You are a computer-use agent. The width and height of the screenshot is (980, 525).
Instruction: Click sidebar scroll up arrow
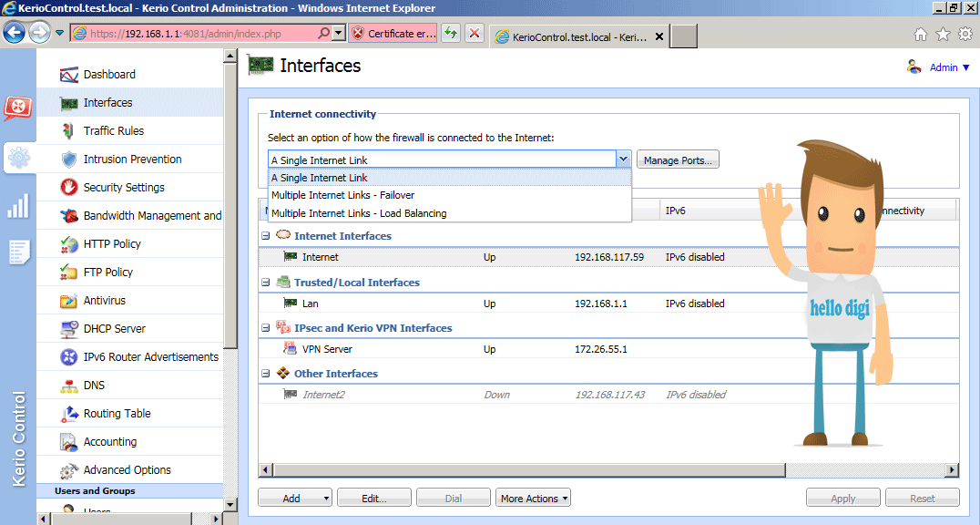(x=230, y=56)
